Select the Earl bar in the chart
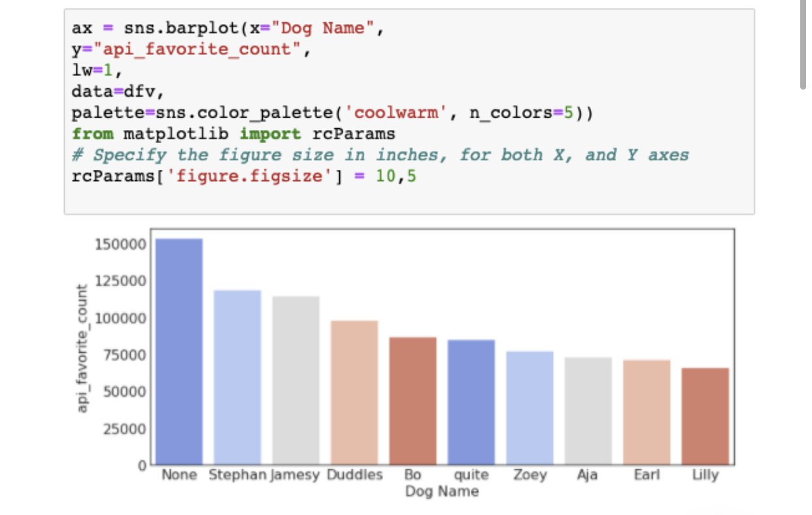This screenshot has height=515, width=812. click(646, 412)
